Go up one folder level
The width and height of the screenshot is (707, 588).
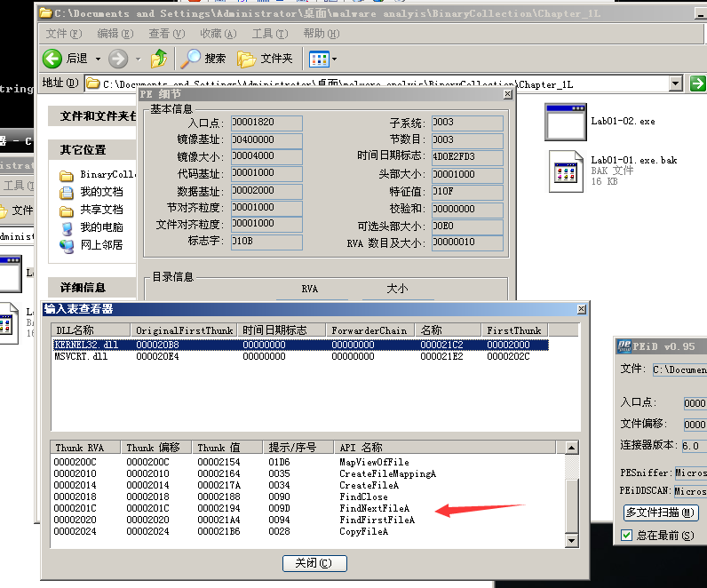[x=159, y=59]
